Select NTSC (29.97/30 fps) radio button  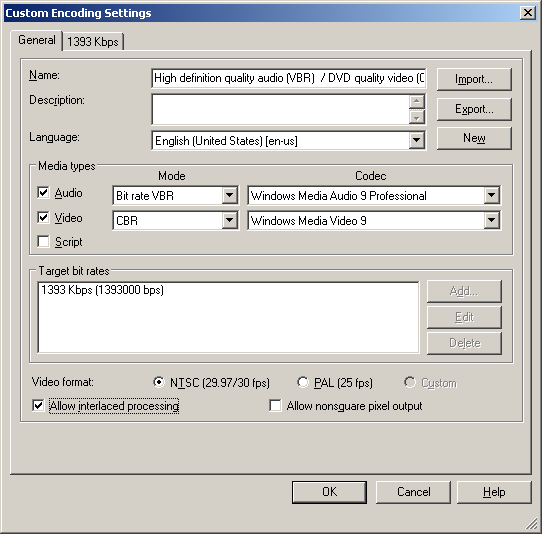(158, 382)
